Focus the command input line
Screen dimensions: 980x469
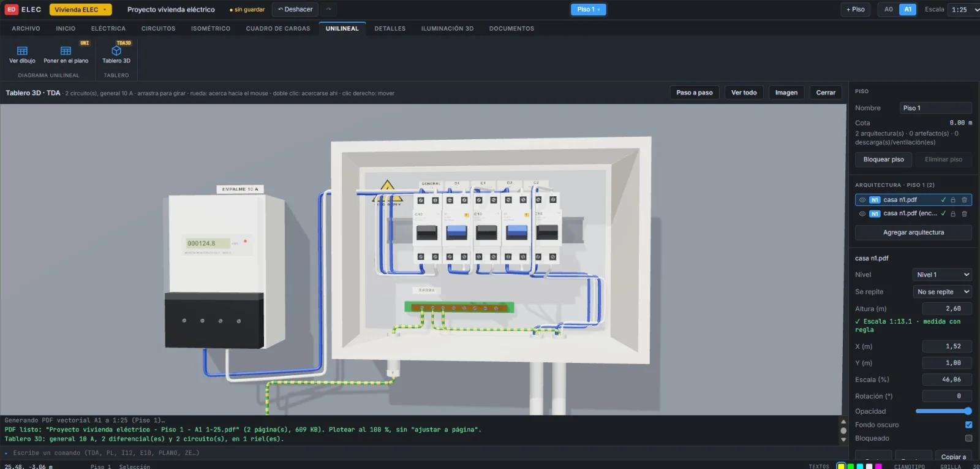tap(423, 453)
